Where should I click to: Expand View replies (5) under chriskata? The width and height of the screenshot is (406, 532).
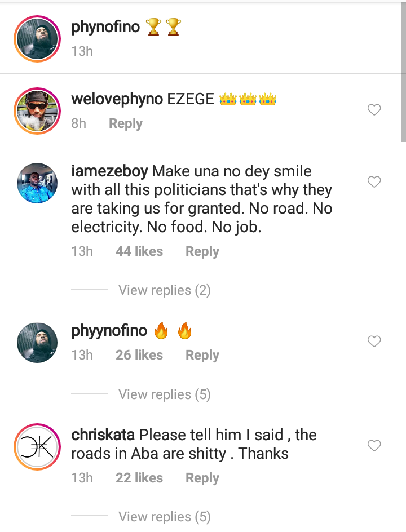point(164,517)
